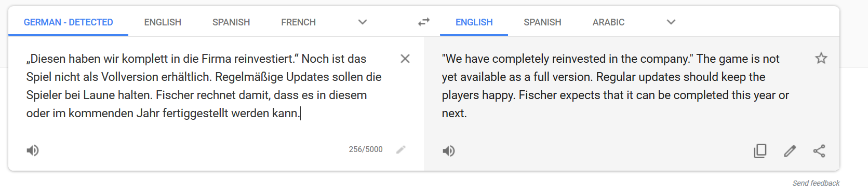The image size is (868, 194).
Task: Switch translation target to Arabic
Action: pyautogui.click(x=608, y=22)
